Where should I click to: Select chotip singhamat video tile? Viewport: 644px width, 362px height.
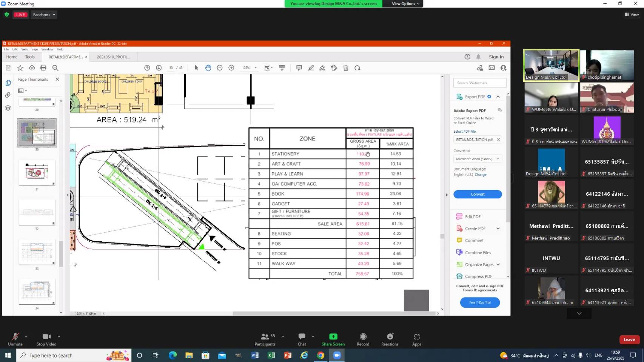607,65
